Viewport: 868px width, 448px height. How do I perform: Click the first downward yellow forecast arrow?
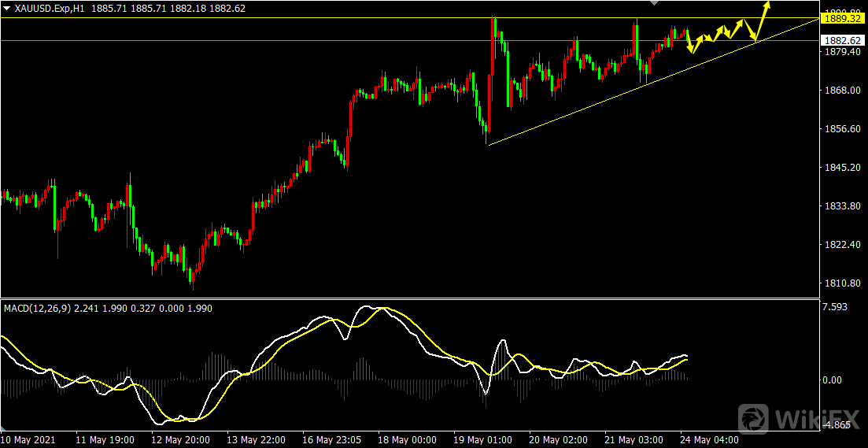coord(690,43)
